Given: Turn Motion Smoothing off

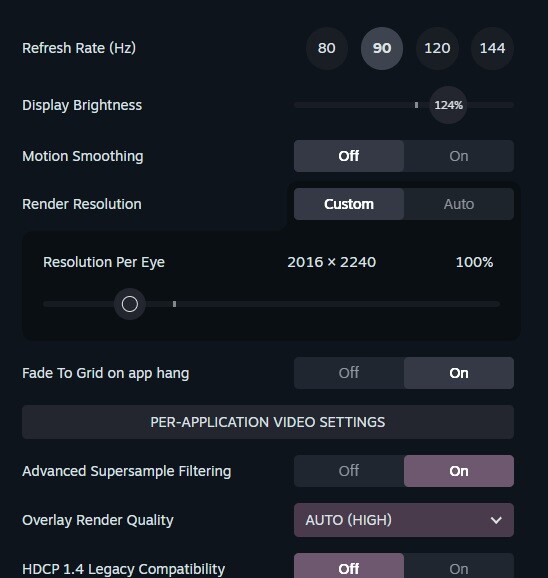Looking at the screenshot, I should (349, 156).
